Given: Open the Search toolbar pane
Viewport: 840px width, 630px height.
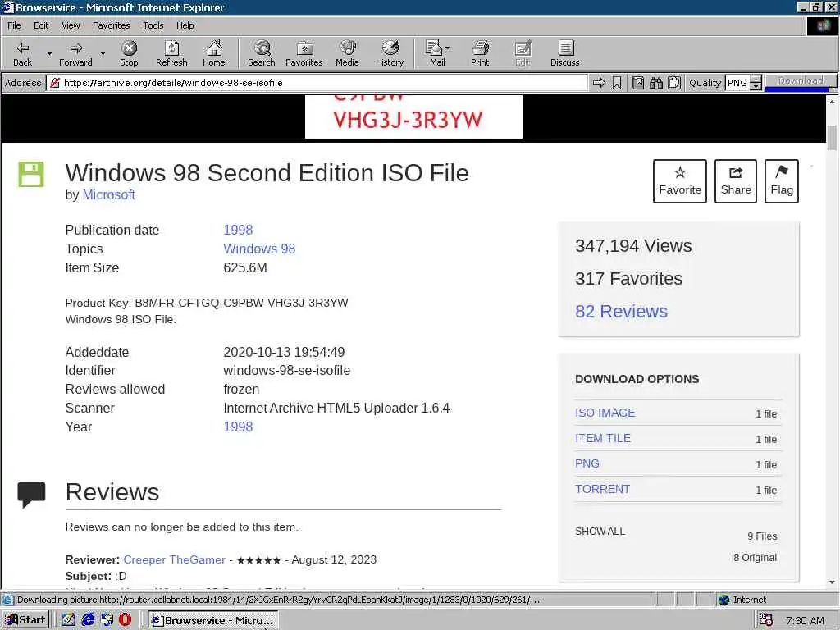Looking at the screenshot, I should (x=262, y=53).
